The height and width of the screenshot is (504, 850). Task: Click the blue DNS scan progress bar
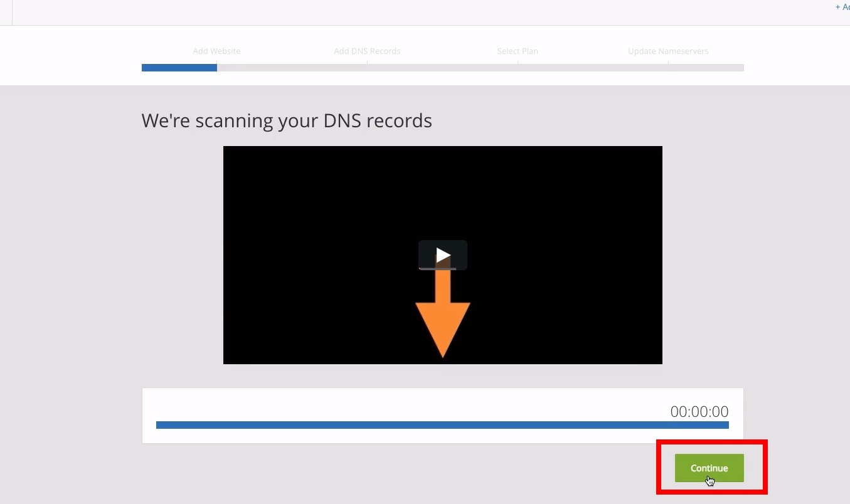(442, 425)
